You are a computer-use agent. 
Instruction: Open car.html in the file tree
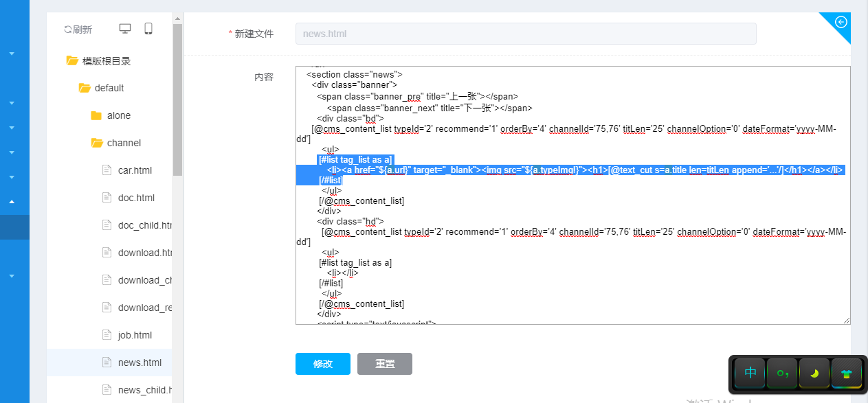[x=135, y=170]
